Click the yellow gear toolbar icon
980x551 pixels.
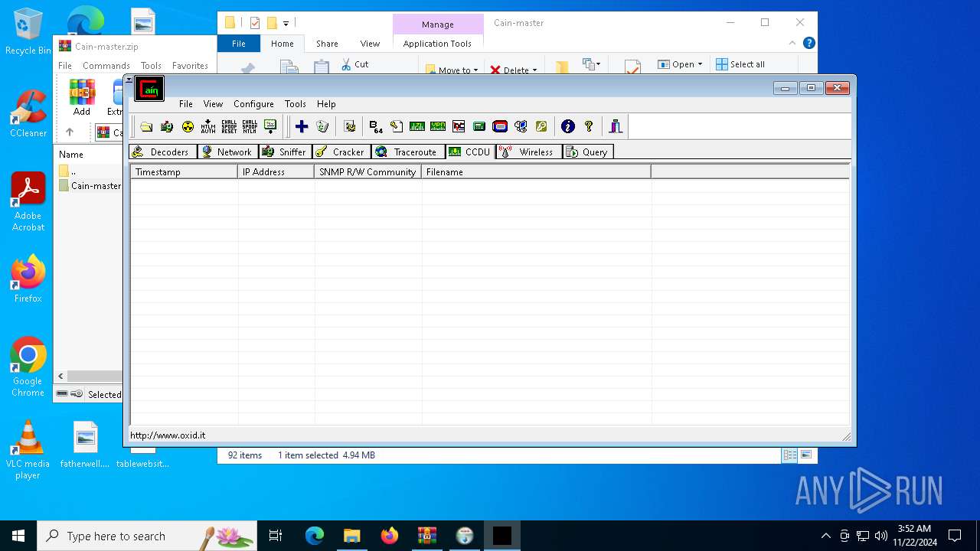[350, 127]
